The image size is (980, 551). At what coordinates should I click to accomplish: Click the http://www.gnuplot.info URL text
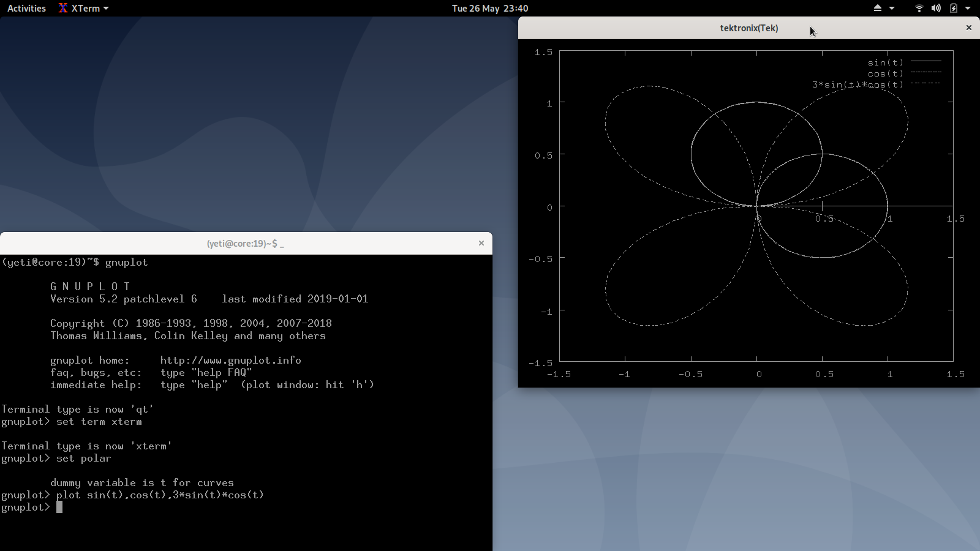pyautogui.click(x=230, y=360)
